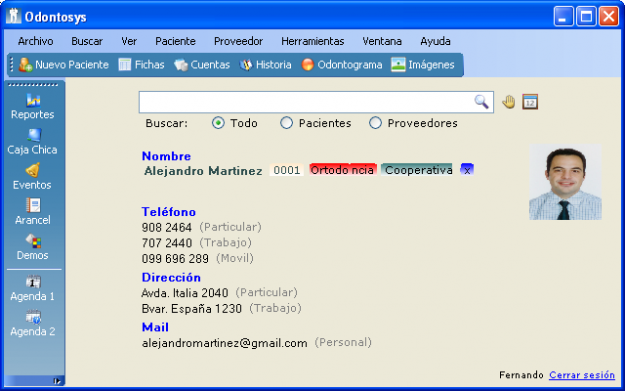Open Fichas from the toolbar
Viewport: 625px width, 391px height.
(x=142, y=65)
